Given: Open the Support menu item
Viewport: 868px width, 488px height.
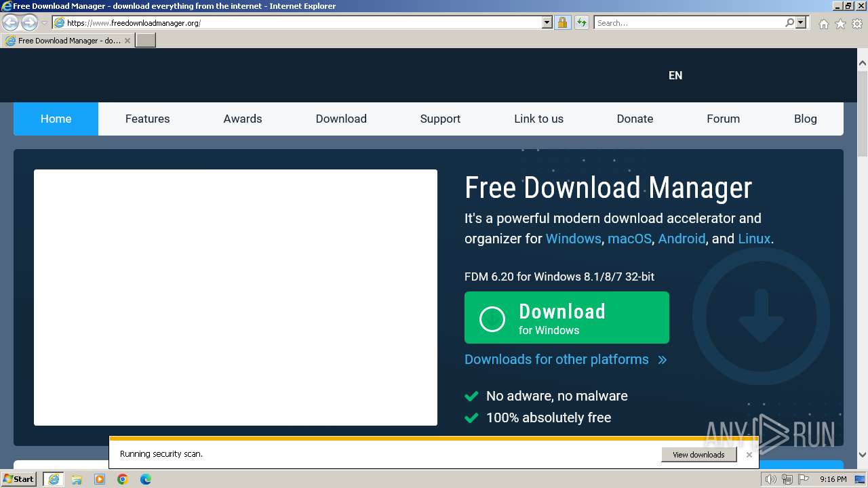Looking at the screenshot, I should (440, 119).
